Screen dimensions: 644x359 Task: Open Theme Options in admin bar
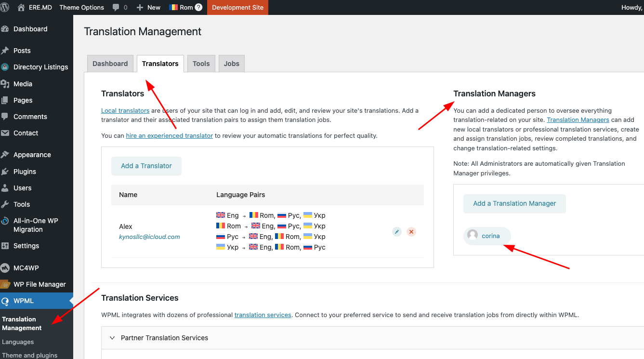82,7
